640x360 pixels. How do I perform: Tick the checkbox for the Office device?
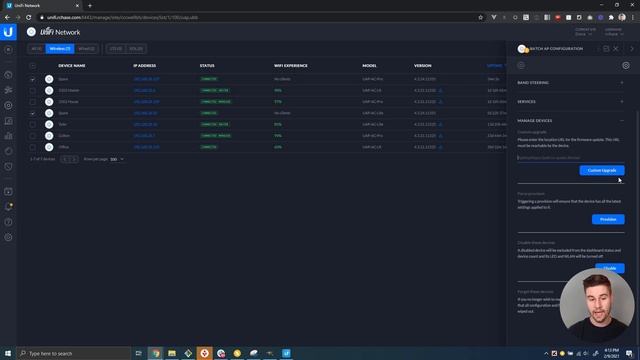coord(33,147)
